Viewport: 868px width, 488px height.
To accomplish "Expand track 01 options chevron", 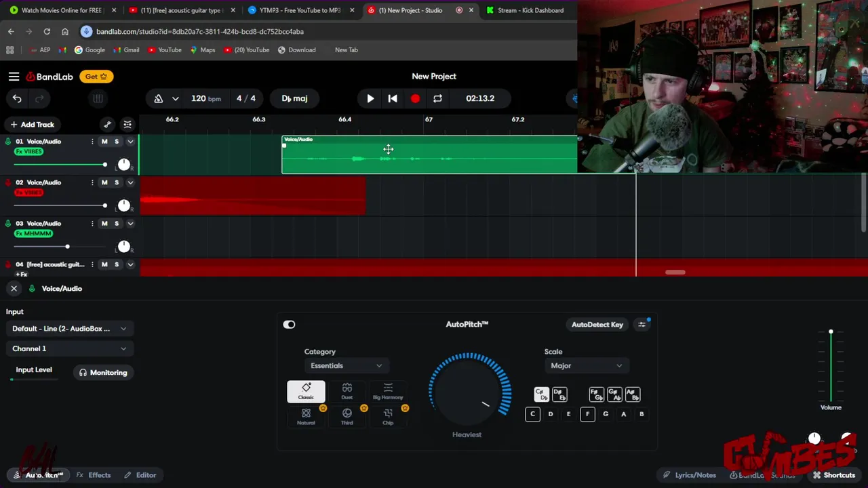I will 130,142.
